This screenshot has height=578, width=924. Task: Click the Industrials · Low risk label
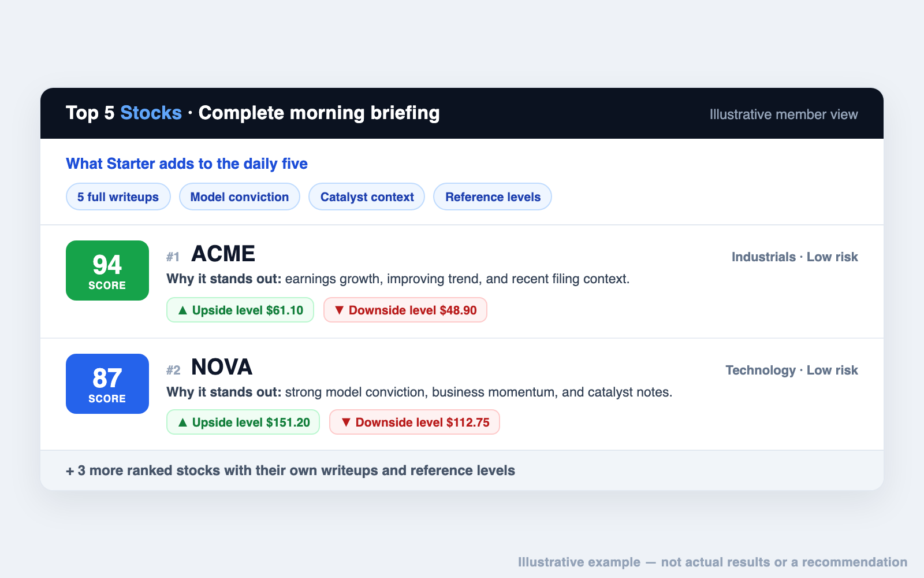[795, 257]
